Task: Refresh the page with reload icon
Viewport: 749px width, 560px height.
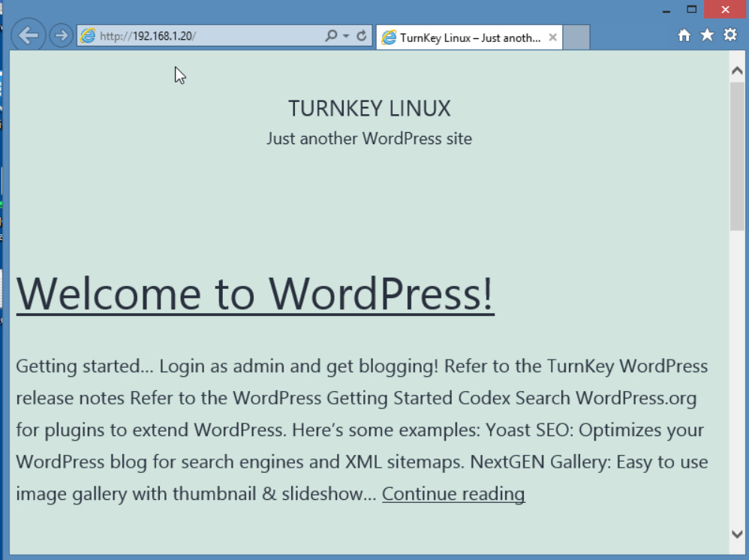Action: click(362, 35)
